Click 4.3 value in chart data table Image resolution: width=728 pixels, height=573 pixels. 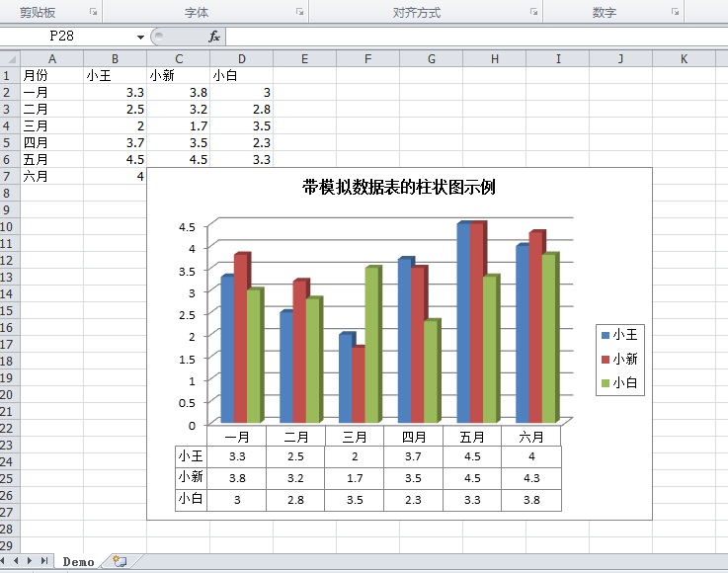click(x=531, y=478)
